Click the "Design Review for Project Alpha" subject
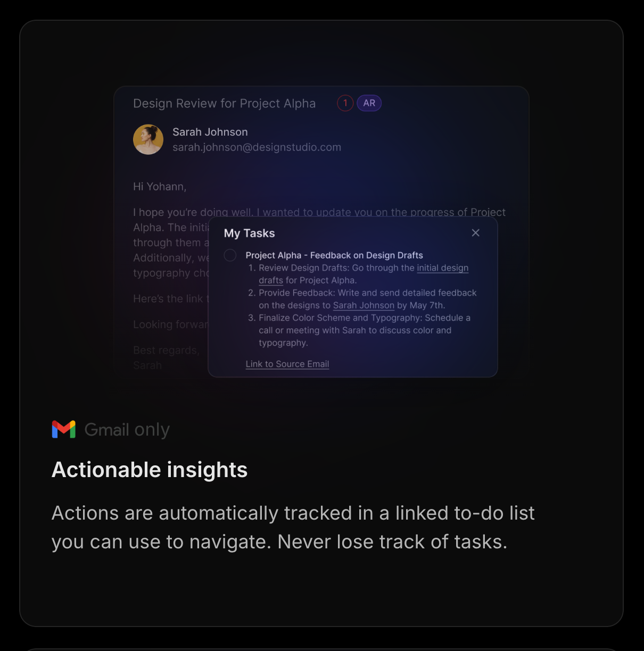Image resolution: width=644 pixels, height=651 pixels. [x=224, y=103]
